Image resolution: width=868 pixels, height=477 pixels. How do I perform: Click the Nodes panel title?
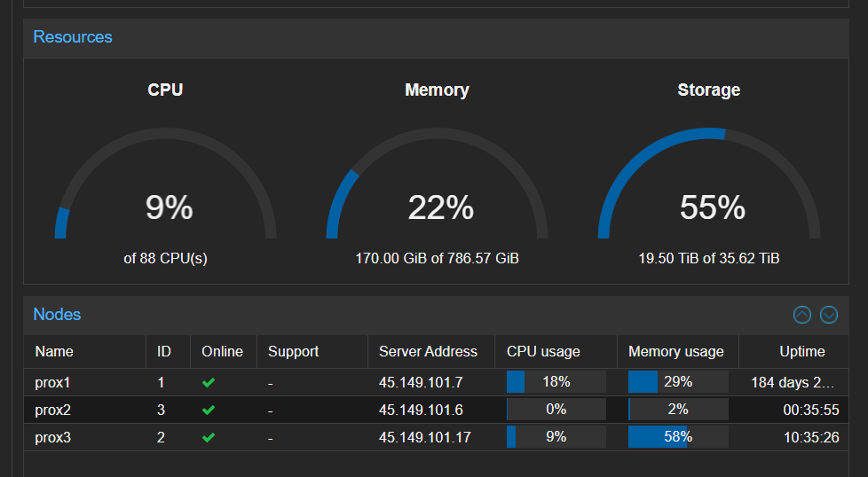click(57, 315)
